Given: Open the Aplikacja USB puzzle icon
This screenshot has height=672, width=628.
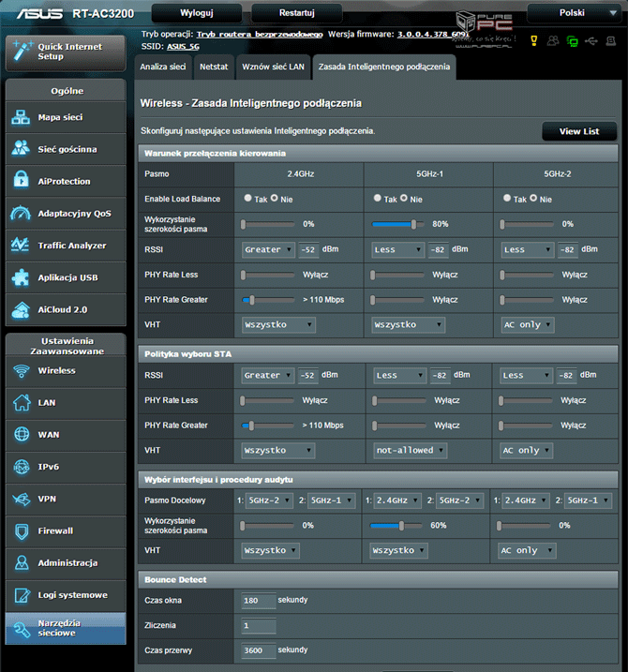Looking at the screenshot, I should [22, 278].
